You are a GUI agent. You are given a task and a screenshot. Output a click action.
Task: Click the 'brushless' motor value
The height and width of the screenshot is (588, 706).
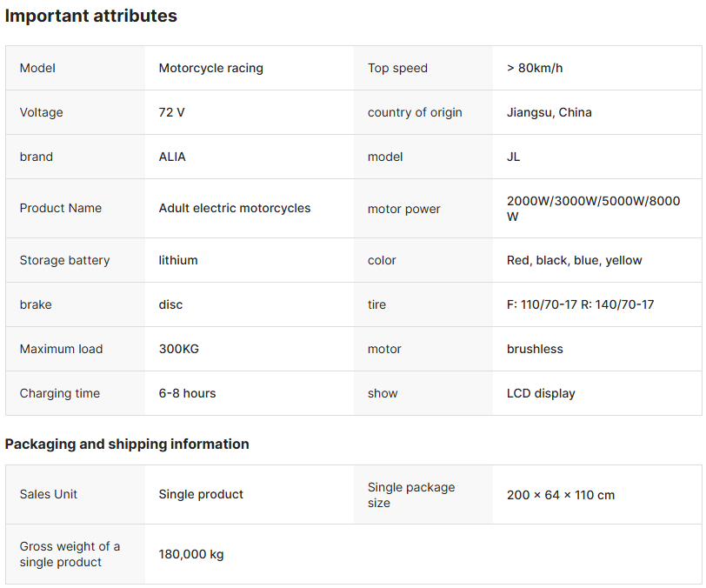point(535,349)
